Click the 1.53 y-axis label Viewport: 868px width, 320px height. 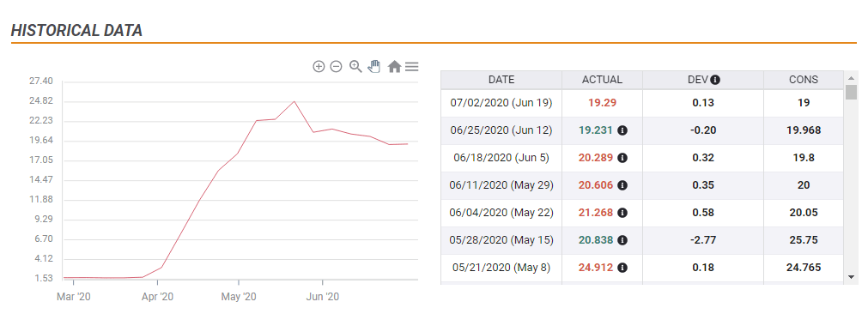[x=43, y=279]
